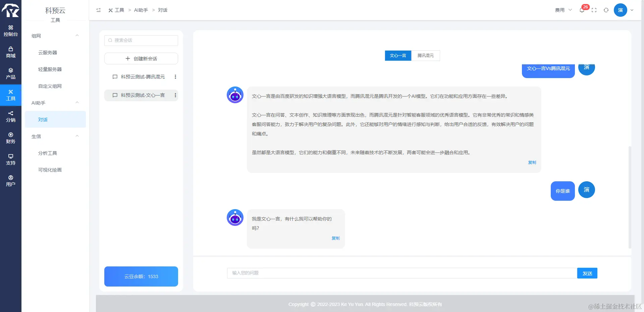Screen dimensions: 644x312
Task: Open the 费用 dropdown in header
Action: pyautogui.click(x=563, y=10)
